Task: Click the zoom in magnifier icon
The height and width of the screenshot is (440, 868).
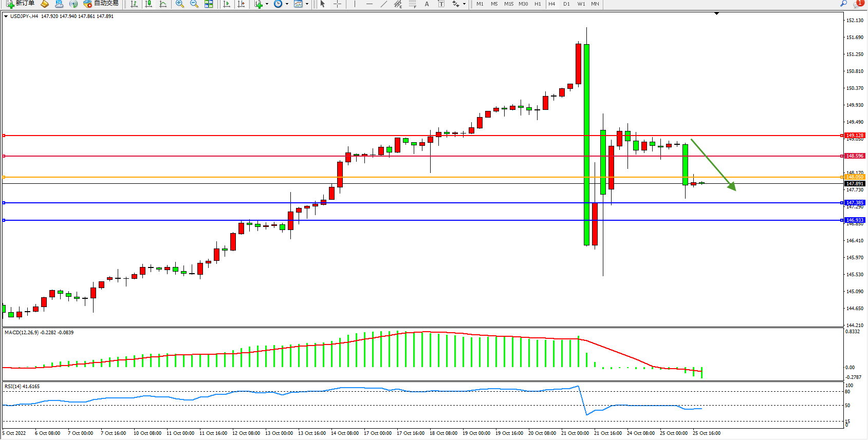Action: pyautogui.click(x=179, y=4)
